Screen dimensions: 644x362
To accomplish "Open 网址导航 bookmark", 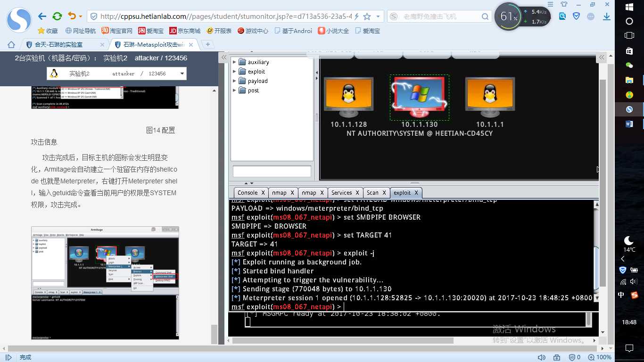I will pyautogui.click(x=80, y=31).
